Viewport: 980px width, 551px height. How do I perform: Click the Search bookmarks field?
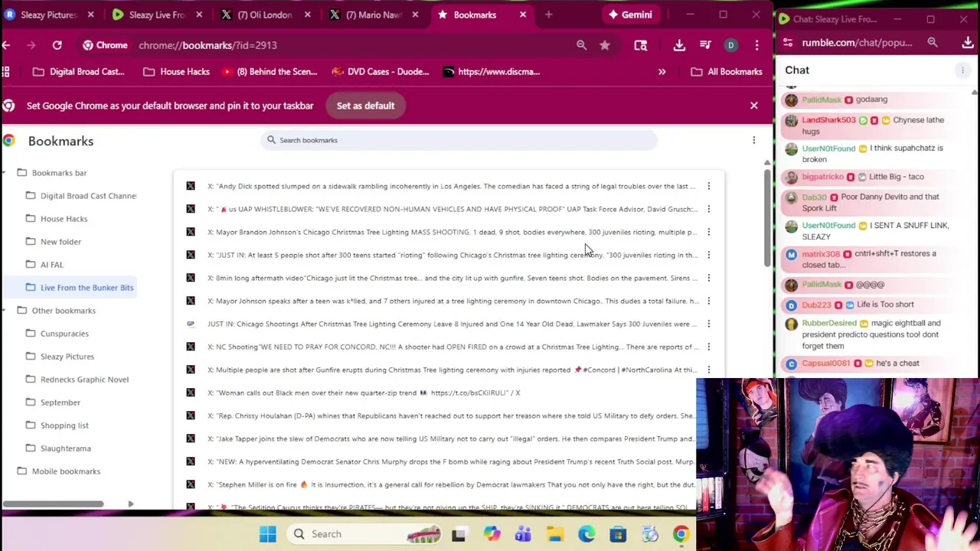coord(459,140)
